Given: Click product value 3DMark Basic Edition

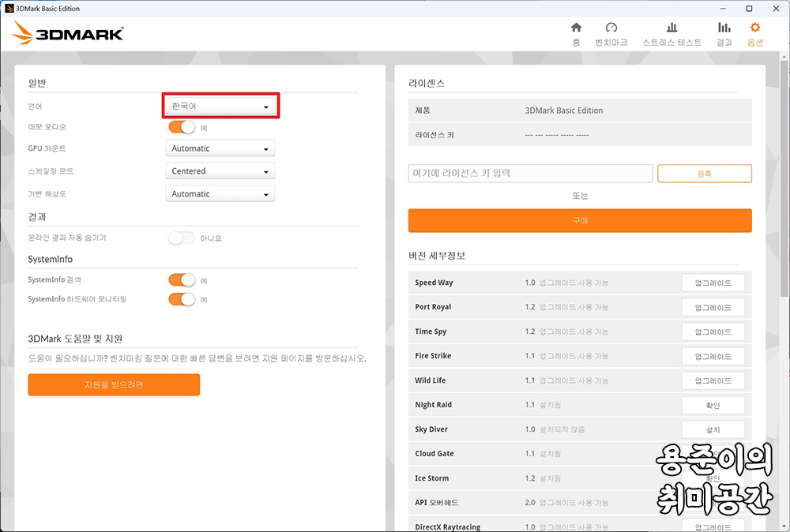Looking at the screenshot, I should [x=564, y=111].
